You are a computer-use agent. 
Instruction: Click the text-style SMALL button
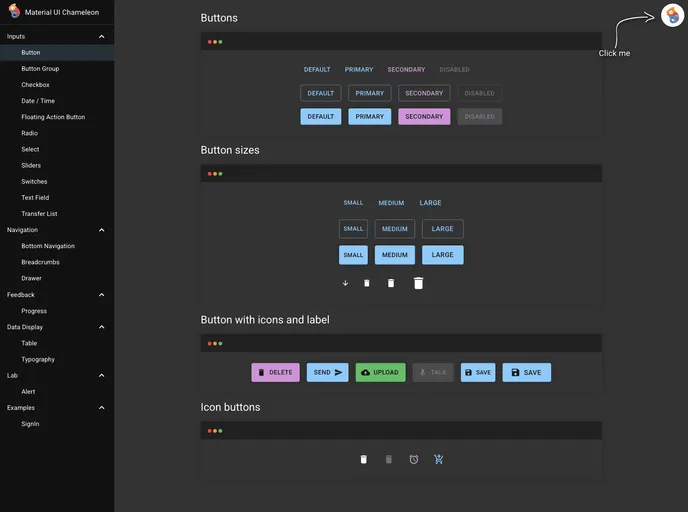[x=353, y=203]
